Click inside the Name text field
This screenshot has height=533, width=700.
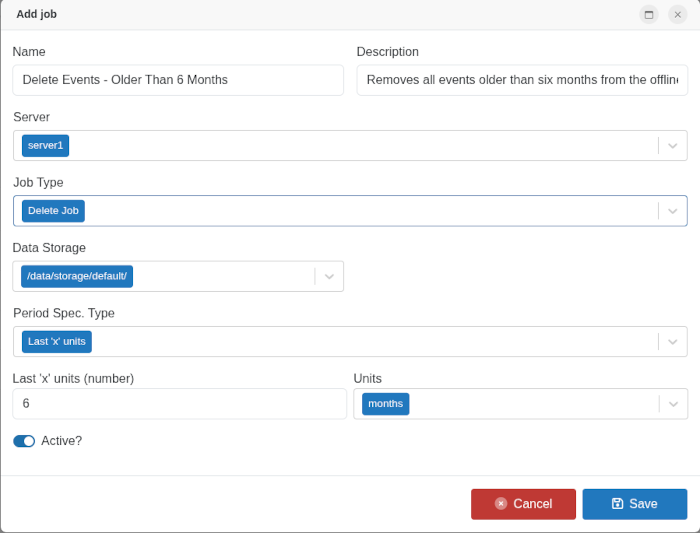point(178,80)
